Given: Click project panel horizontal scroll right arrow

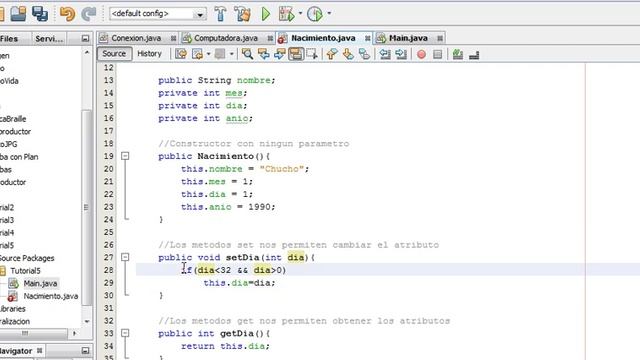Looking at the screenshot, I should coord(74,333).
